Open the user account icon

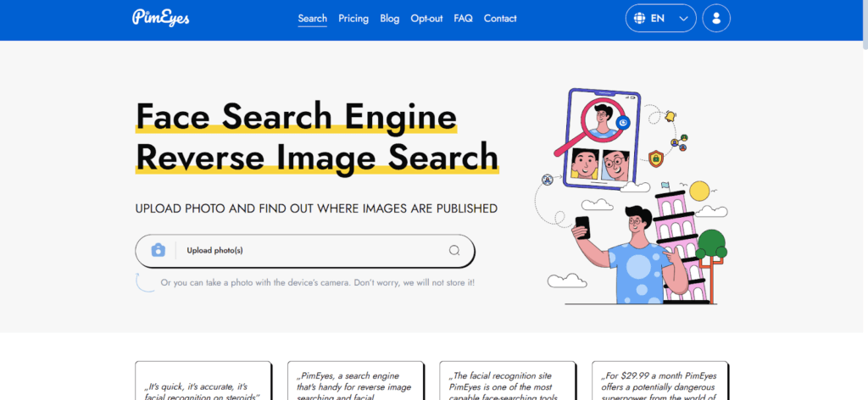coord(716,19)
